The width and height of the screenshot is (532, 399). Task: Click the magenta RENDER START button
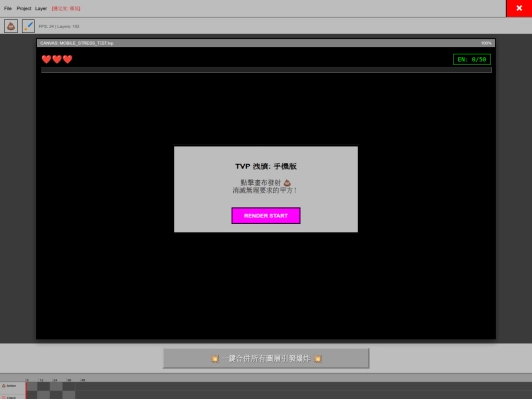(x=266, y=216)
